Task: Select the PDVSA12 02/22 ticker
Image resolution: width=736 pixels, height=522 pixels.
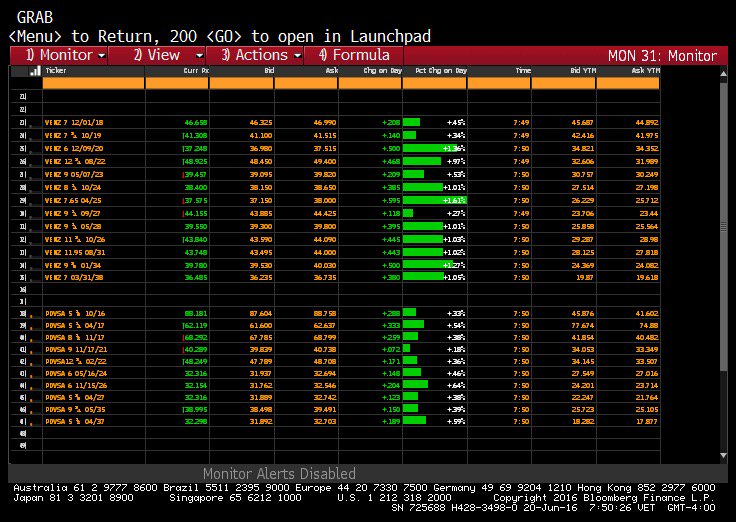Action: click(76, 361)
